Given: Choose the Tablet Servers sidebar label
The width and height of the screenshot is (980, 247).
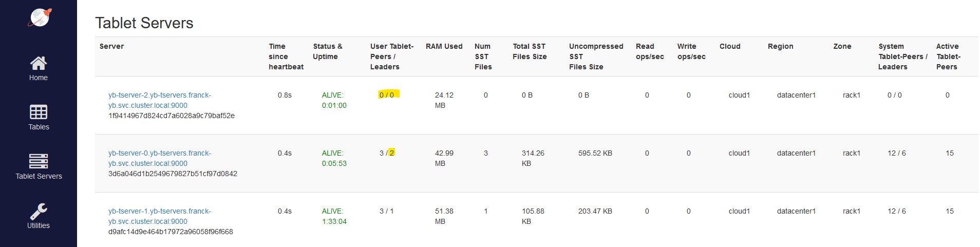Looking at the screenshot, I should [39, 176].
